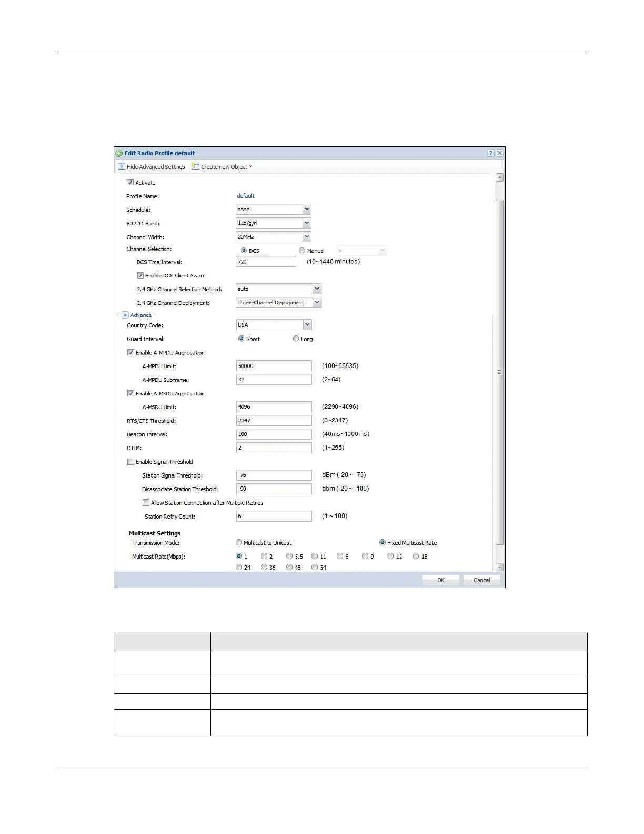Toggle Enable DCS Client Aware checkbox
This screenshot has height=834, width=644.
tap(140, 275)
